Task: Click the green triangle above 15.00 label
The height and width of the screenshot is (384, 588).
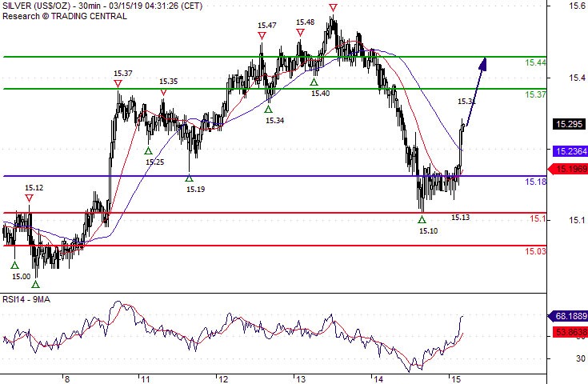Action: click(14, 265)
